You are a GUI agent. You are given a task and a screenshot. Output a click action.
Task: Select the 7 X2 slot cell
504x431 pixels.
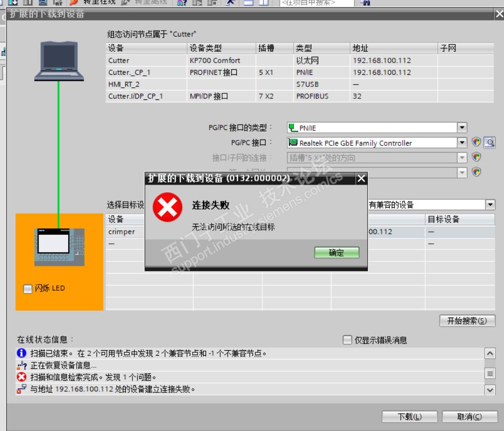tap(274, 96)
